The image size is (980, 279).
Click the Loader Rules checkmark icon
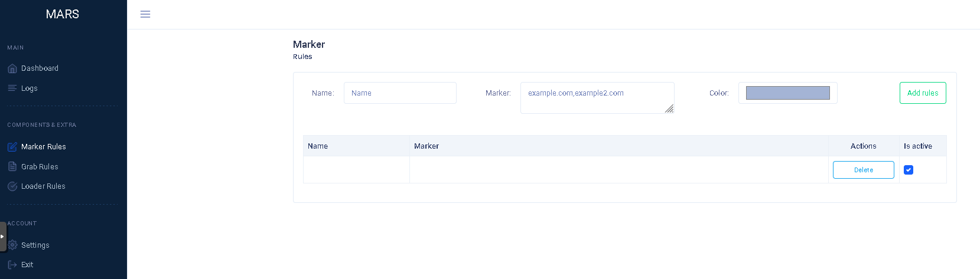[x=12, y=186]
